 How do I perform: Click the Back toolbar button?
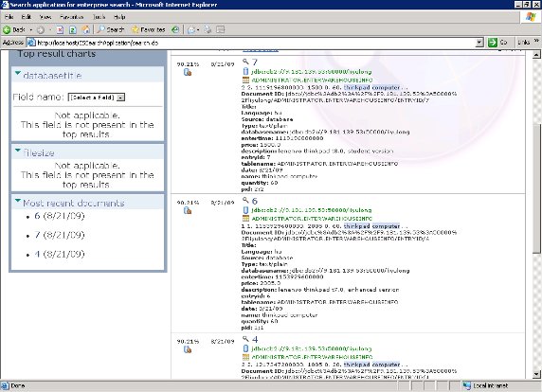click(x=14, y=29)
